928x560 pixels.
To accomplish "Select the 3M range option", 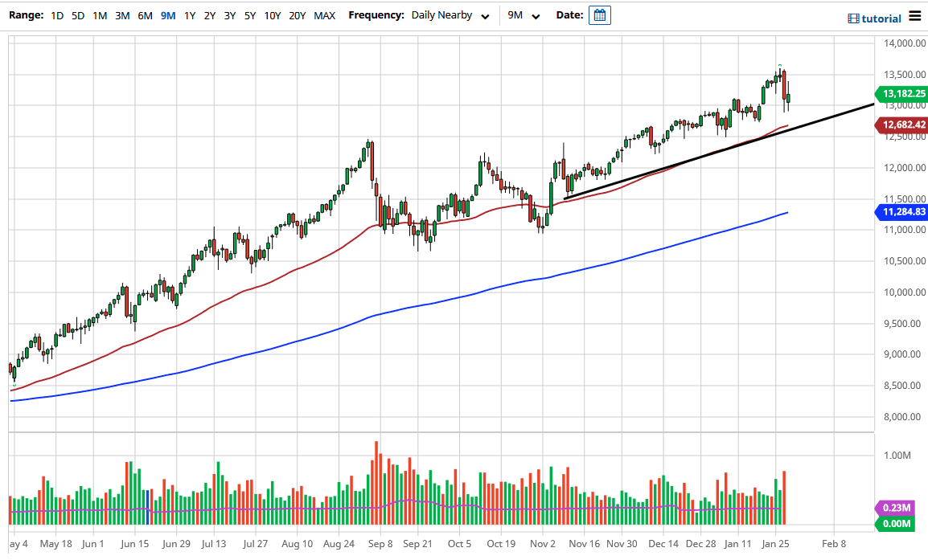I will [x=121, y=14].
